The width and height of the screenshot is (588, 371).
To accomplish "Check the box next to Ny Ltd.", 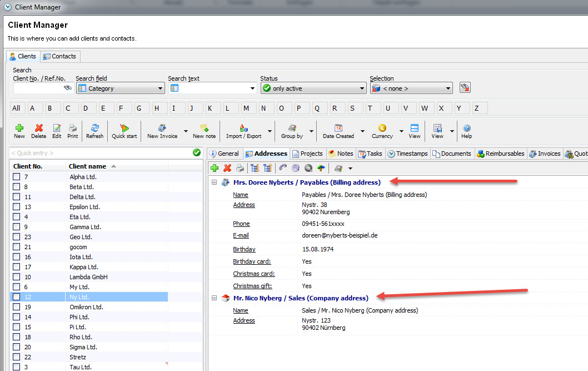I will (x=17, y=297).
